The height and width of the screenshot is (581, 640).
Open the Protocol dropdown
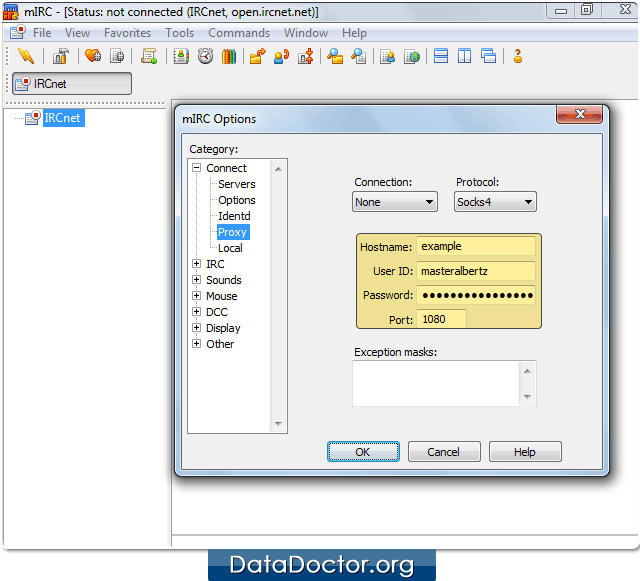coord(495,202)
